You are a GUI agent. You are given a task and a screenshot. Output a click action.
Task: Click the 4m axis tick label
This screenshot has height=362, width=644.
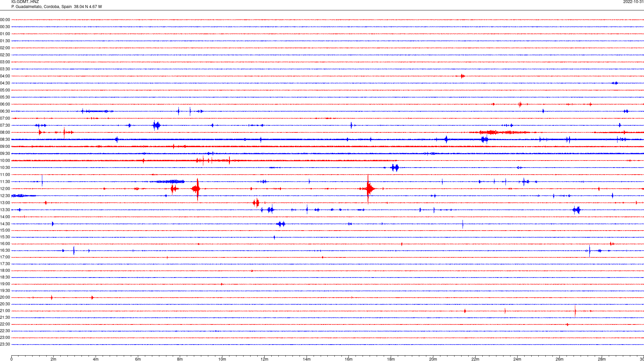tap(96, 359)
